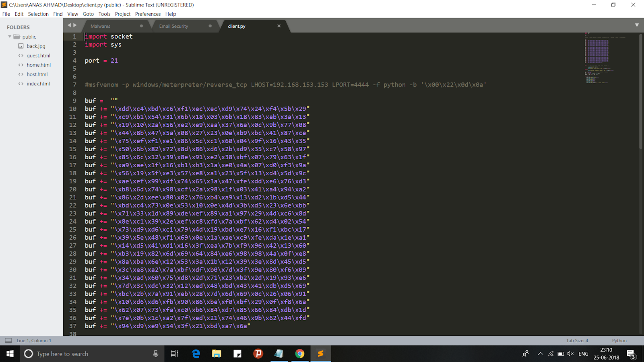Go to previous tab with left arrow
644x362 pixels.
point(69,25)
